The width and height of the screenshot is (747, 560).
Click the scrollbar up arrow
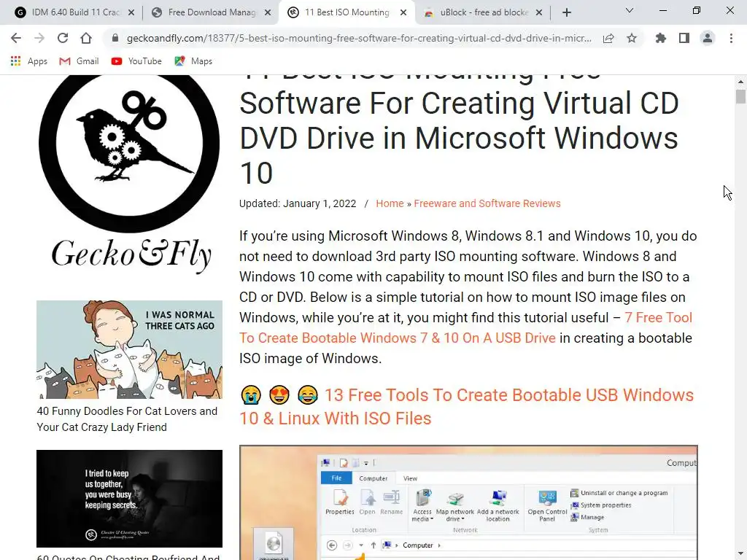tap(740, 82)
